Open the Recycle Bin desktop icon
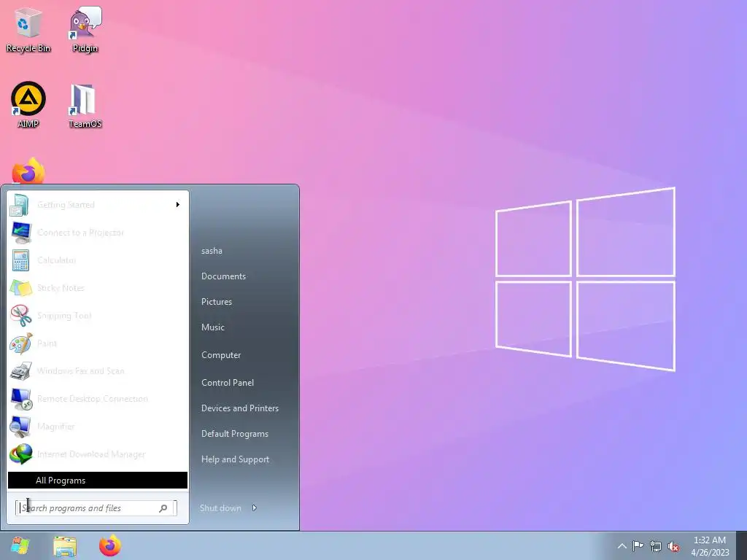Viewport: 747px width, 560px height. pyautogui.click(x=28, y=29)
